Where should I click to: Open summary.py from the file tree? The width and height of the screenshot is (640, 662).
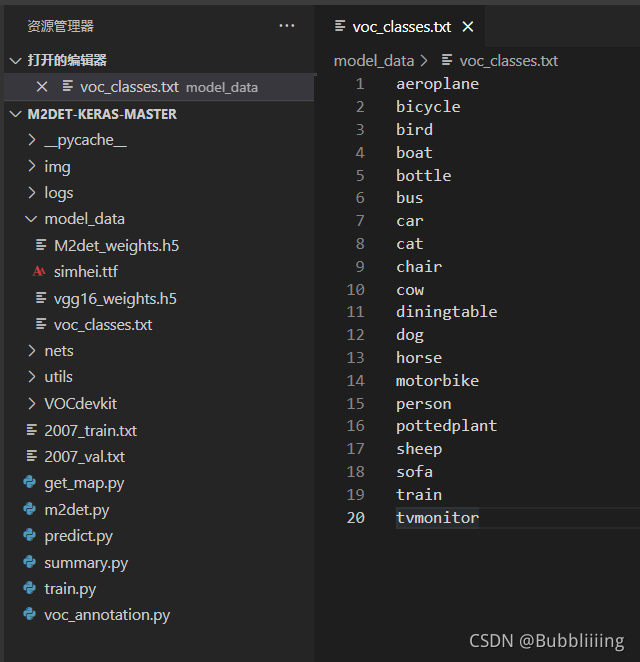(x=86, y=563)
